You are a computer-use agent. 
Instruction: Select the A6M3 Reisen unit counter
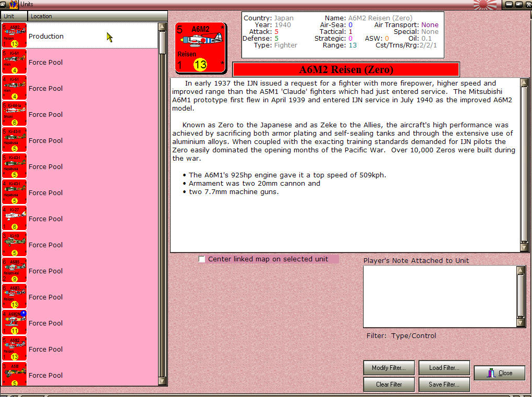coord(14,296)
